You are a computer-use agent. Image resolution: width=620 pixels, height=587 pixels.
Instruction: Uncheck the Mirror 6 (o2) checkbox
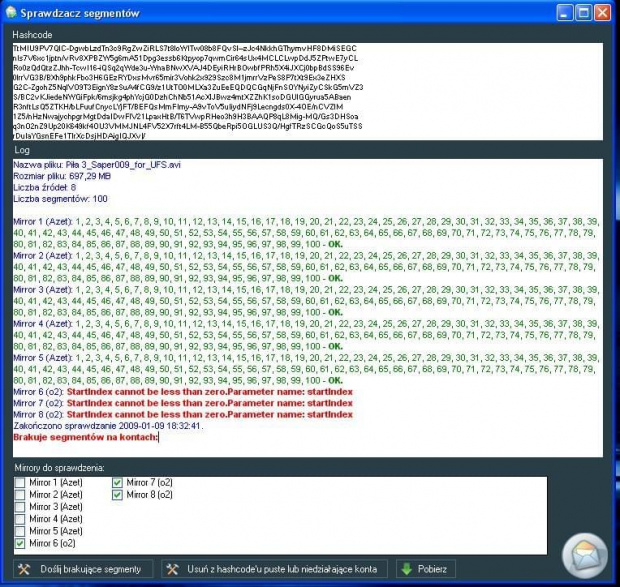(19, 544)
